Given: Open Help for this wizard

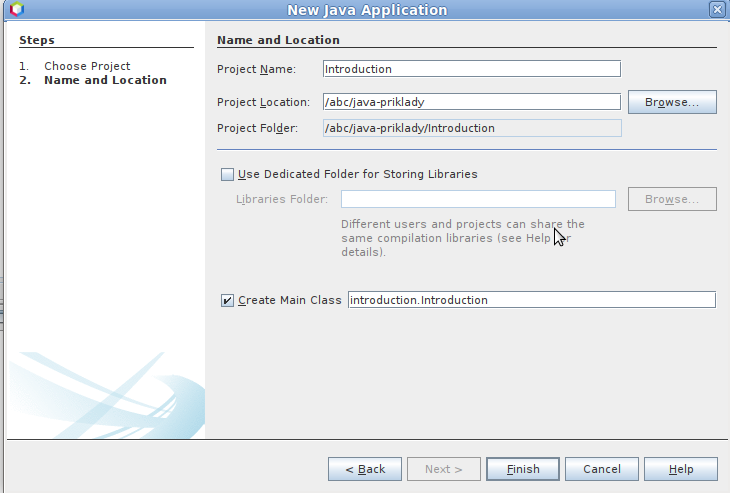Looking at the screenshot, I should click(x=681, y=469).
